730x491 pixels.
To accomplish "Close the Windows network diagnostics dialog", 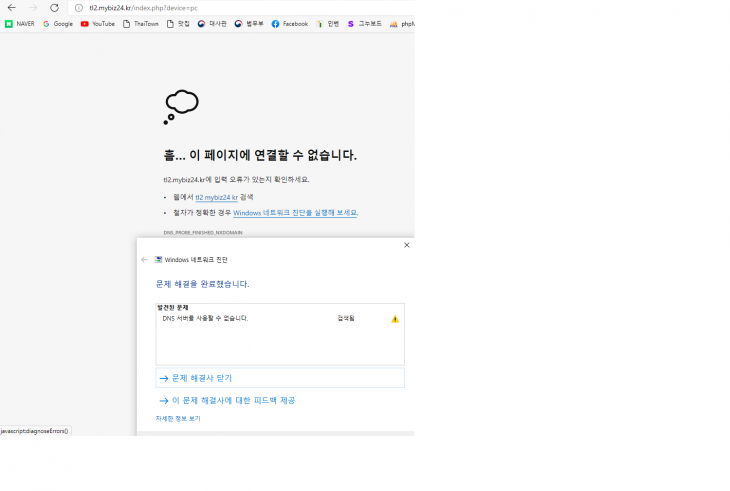I will pyautogui.click(x=406, y=245).
